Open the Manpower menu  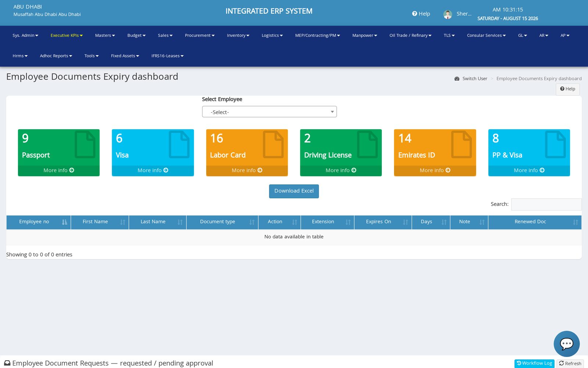pos(365,35)
